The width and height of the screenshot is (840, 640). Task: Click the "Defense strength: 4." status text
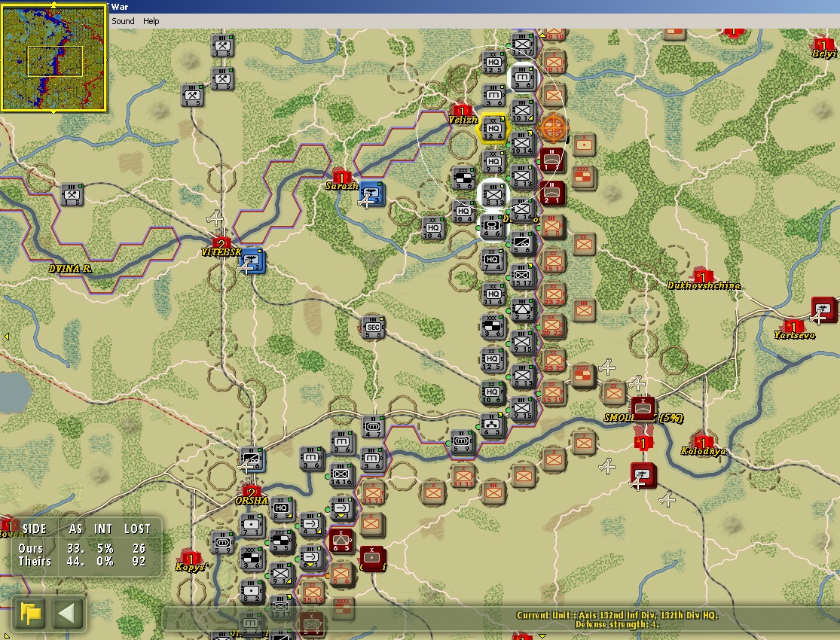[x=617, y=624]
